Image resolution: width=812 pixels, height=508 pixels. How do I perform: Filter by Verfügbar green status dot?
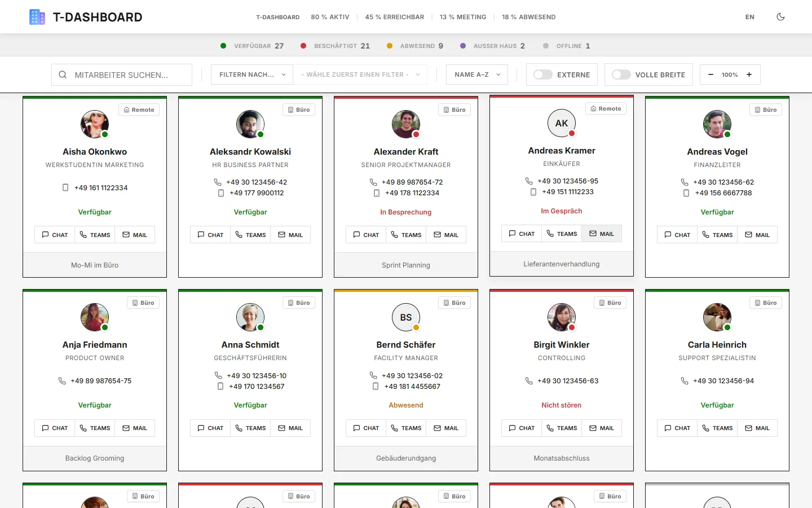223,46
